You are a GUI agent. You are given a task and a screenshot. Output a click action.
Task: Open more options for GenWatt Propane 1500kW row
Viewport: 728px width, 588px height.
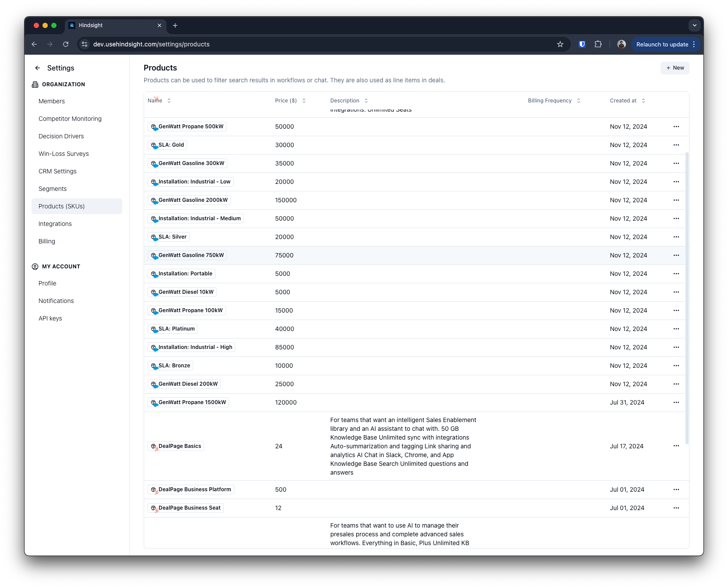676,402
